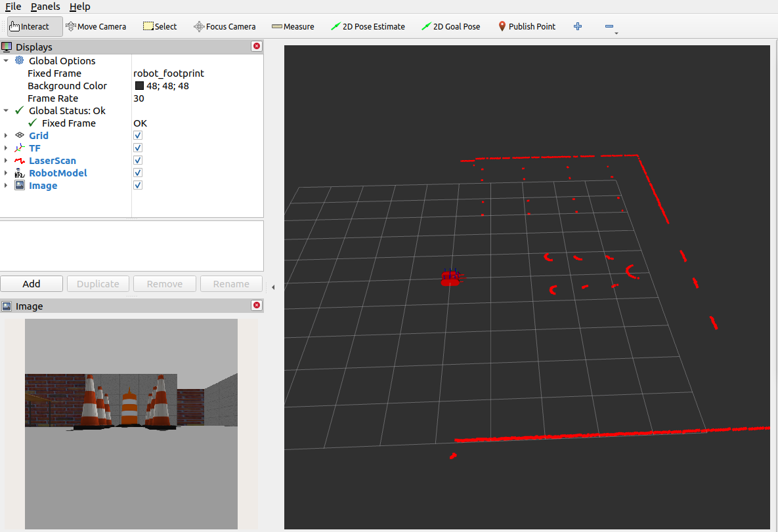Uncheck the LaserScan display

tap(137, 160)
